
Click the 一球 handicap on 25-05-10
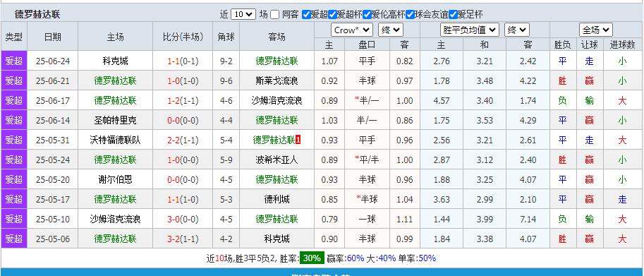tap(367, 219)
